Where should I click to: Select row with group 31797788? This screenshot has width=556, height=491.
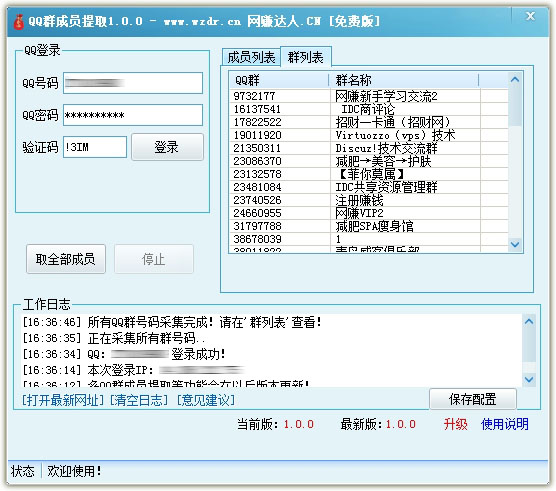[x=369, y=226]
